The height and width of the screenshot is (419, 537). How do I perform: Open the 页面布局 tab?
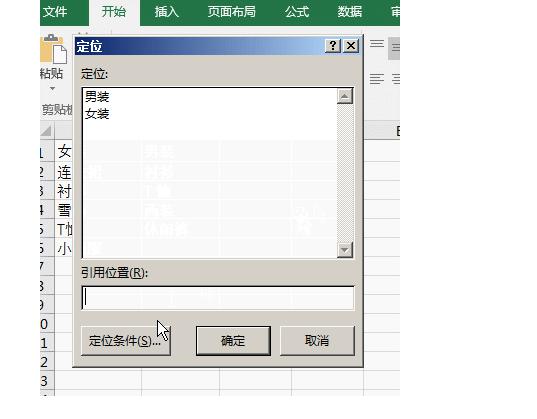point(232,12)
